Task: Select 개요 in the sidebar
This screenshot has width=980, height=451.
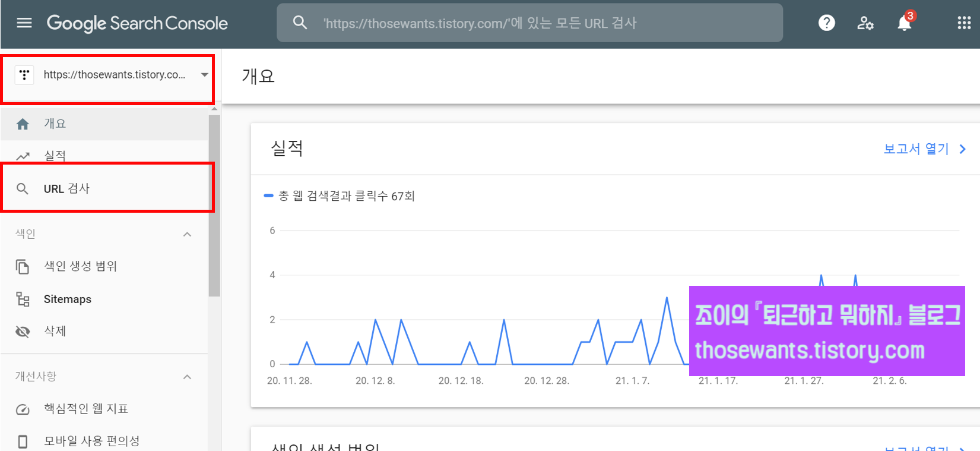Action: (x=104, y=124)
